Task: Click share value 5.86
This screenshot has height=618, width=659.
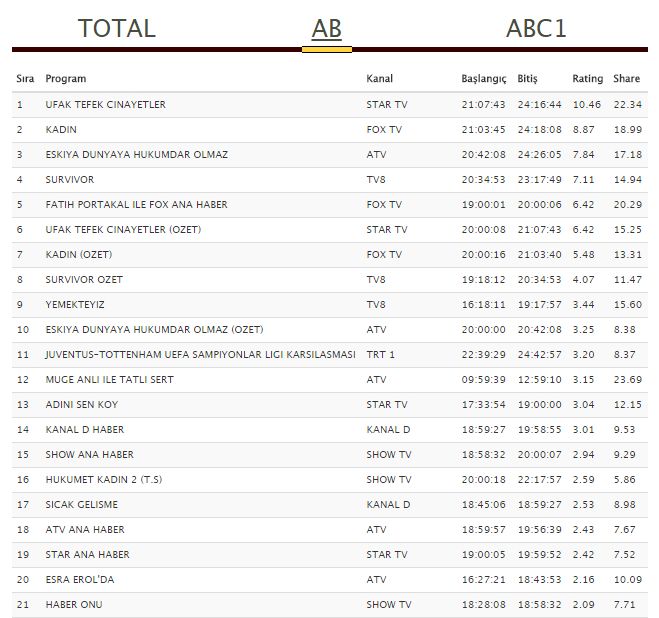Action: (625, 480)
